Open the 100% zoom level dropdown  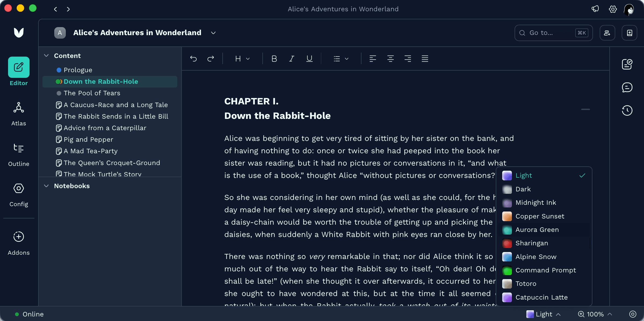click(x=595, y=314)
